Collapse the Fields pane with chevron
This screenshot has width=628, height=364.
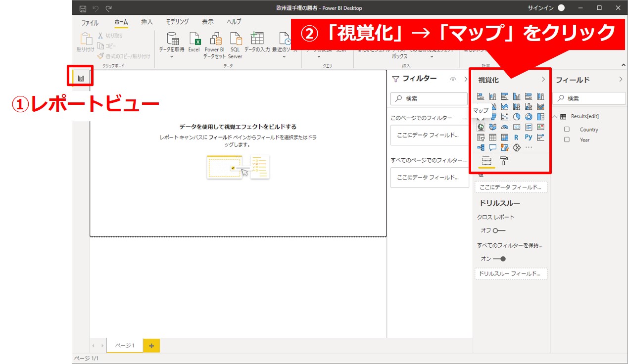pyautogui.click(x=621, y=80)
